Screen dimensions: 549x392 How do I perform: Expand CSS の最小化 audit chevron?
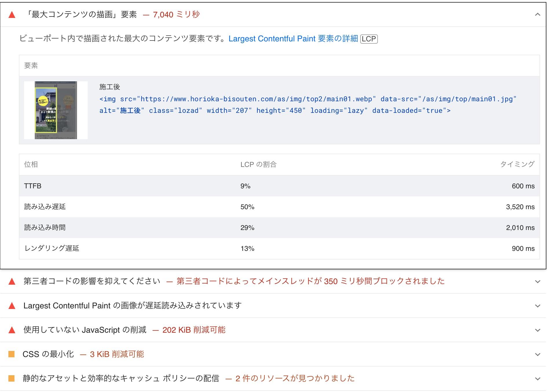click(x=537, y=354)
